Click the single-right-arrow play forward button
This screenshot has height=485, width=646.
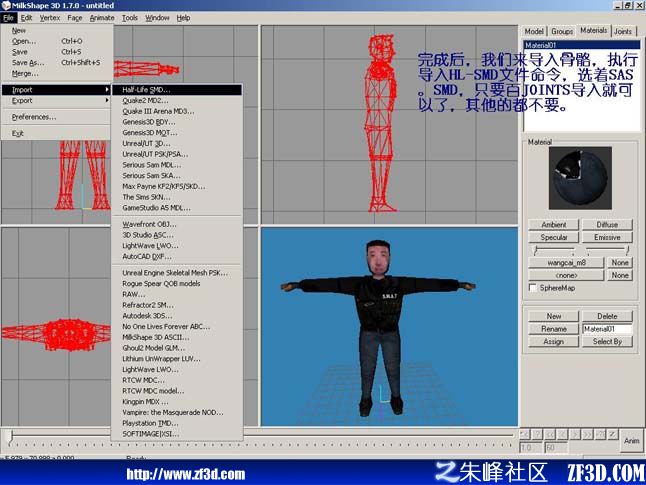575,434
